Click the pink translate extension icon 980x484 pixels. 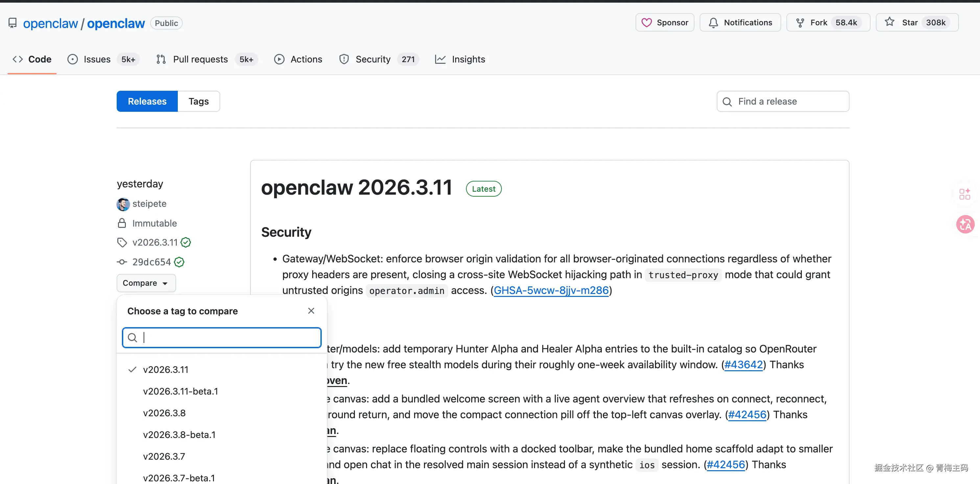[x=965, y=225]
